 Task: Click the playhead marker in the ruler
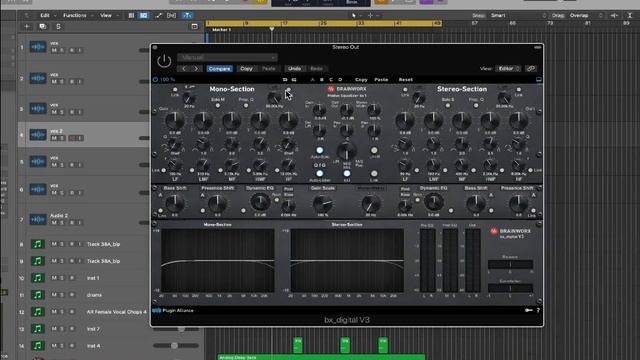(x=272, y=29)
